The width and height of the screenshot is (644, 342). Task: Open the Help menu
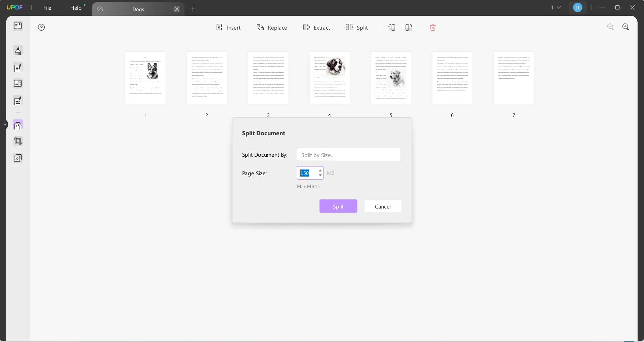click(76, 8)
